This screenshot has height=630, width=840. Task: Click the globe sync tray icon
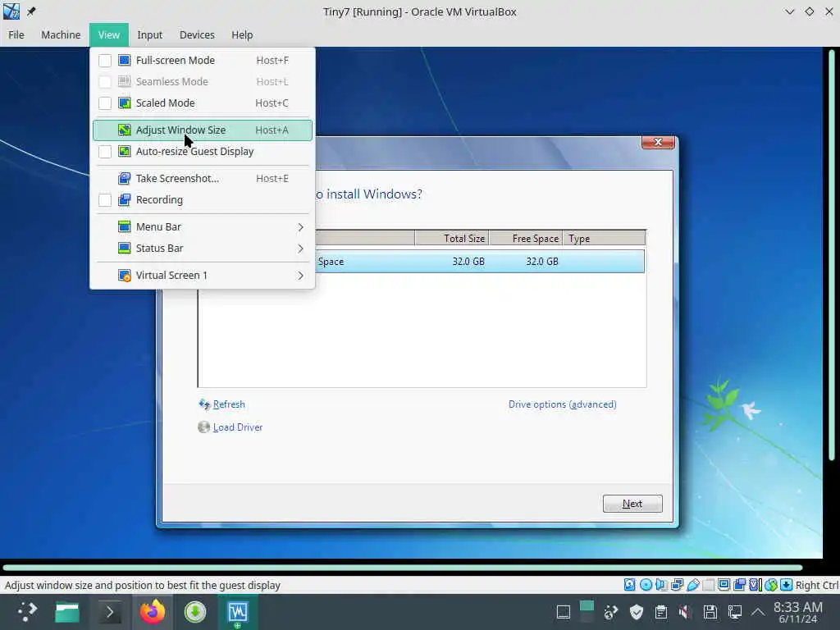point(611,612)
